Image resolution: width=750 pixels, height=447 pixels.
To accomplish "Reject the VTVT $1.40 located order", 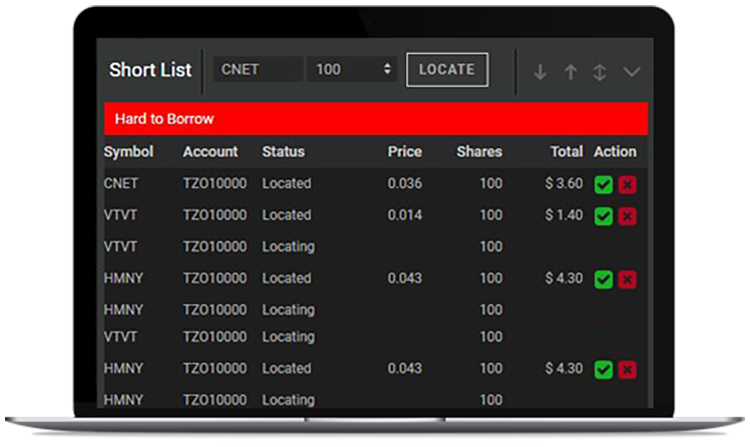I will point(627,216).
